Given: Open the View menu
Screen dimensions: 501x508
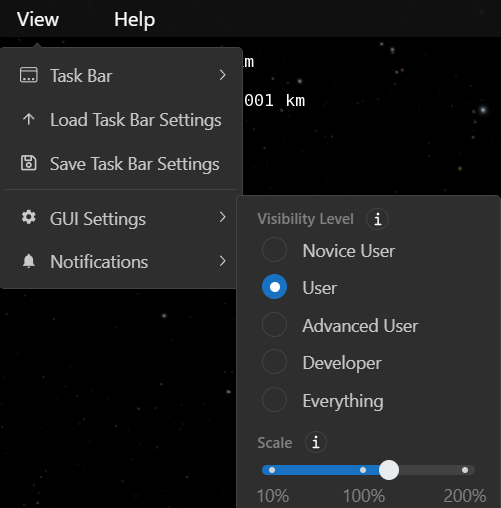Looking at the screenshot, I should point(38,19).
